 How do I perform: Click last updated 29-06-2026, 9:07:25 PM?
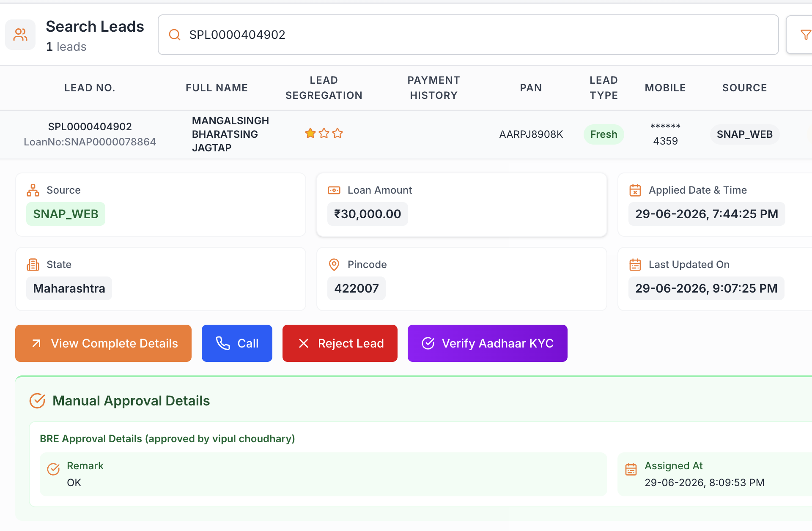pyautogui.click(x=706, y=288)
